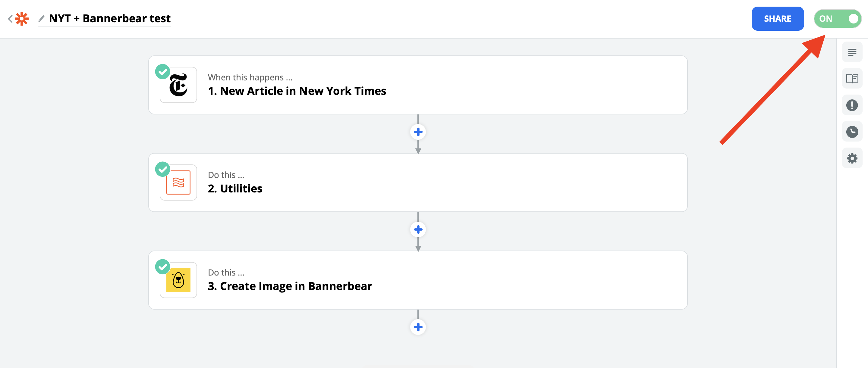The height and width of the screenshot is (368, 868).
Task: Open the issues alert exclamation icon
Action: click(852, 105)
